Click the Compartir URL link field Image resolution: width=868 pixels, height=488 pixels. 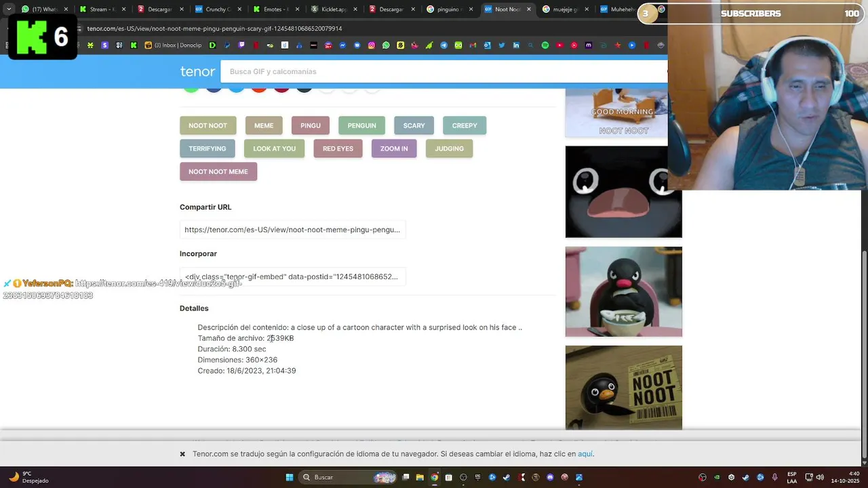[x=292, y=230]
